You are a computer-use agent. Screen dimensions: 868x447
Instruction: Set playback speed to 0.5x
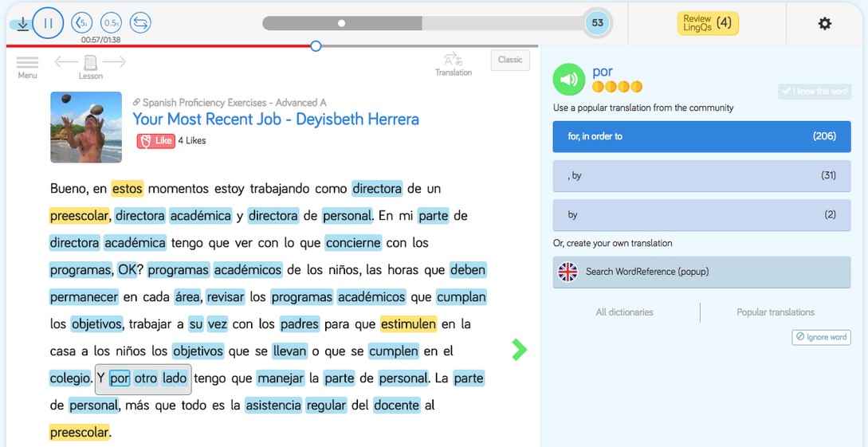click(111, 23)
